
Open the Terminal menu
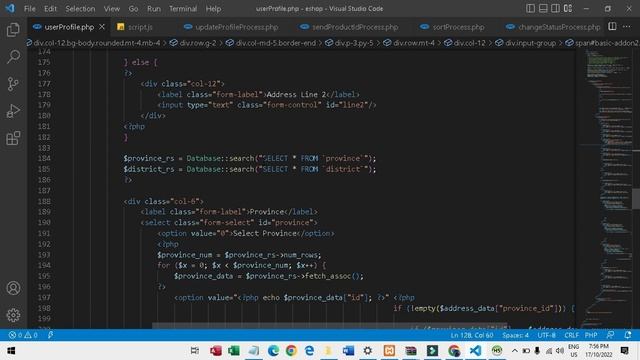pyautogui.click(x=183, y=9)
